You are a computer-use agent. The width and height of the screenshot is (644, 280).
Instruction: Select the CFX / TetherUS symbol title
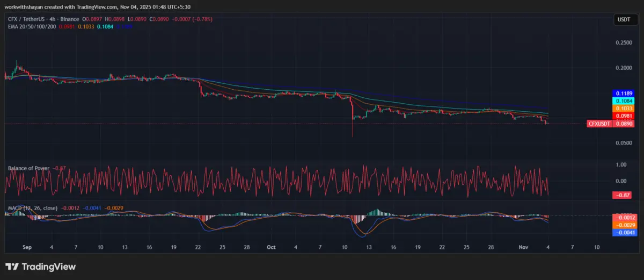[x=26, y=19]
